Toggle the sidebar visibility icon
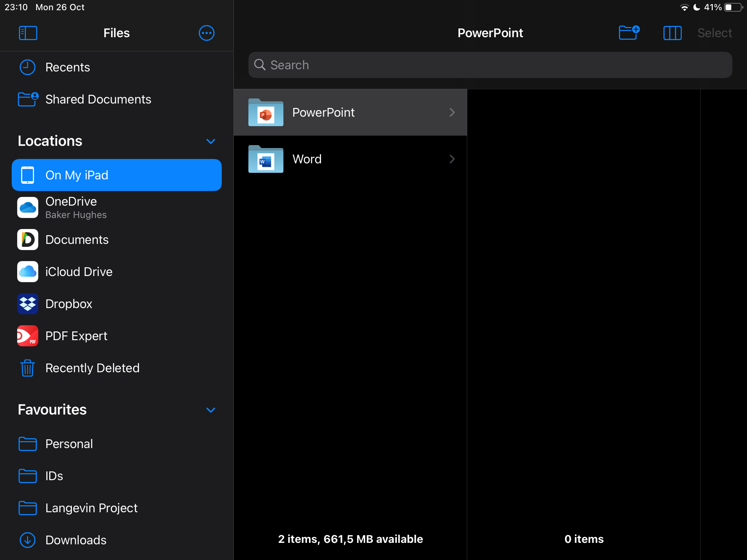 pos(28,33)
